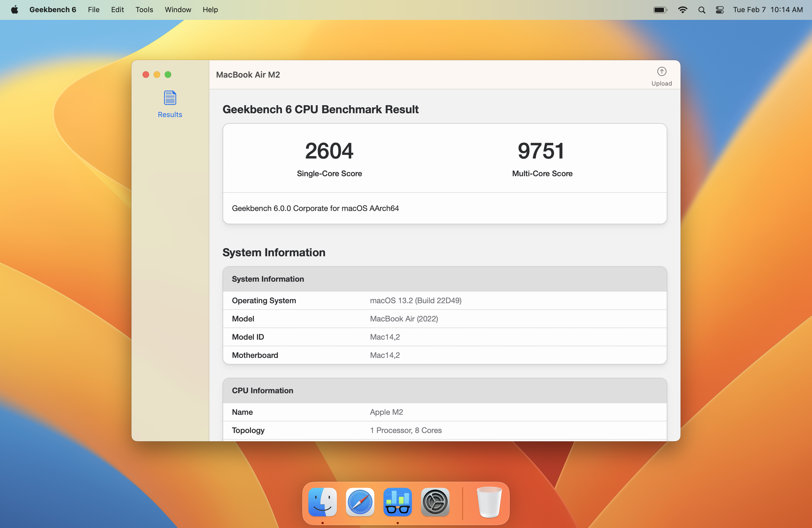Open Finder from the dock
Viewport: 812px width, 528px height.
point(322,502)
